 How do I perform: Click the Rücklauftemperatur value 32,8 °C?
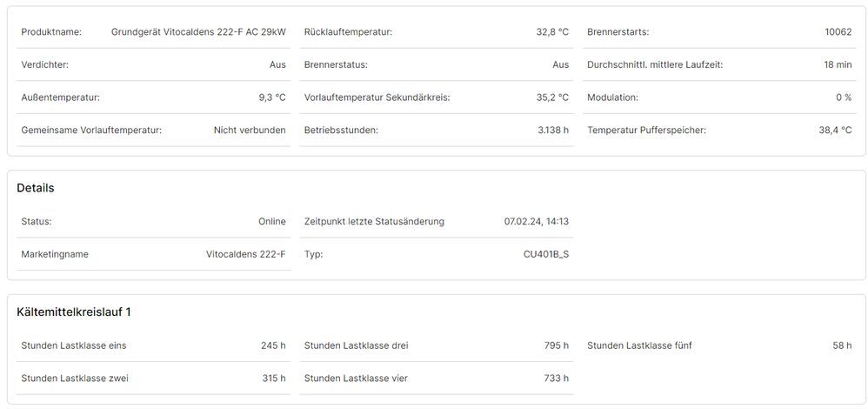(552, 32)
